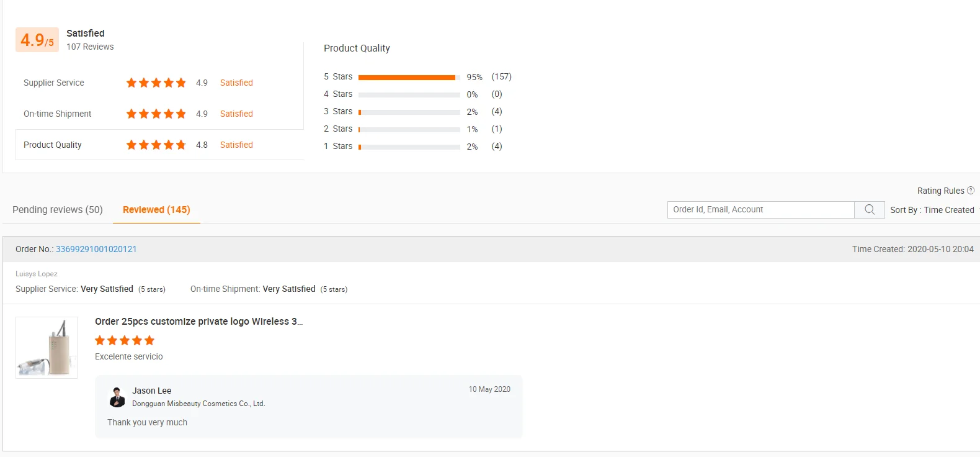Open the Sort By Time Created dropdown
Image resolution: width=980 pixels, height=457 pixels.
click(x=932, y=210)
